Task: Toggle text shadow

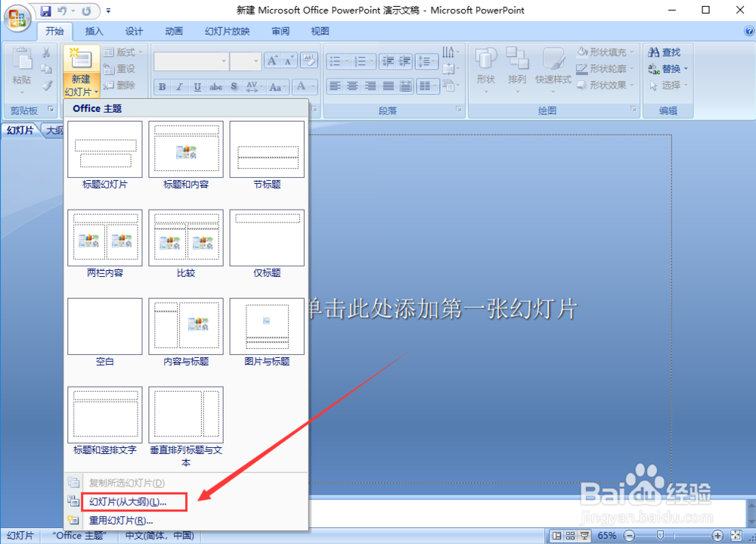Action: 234,87
